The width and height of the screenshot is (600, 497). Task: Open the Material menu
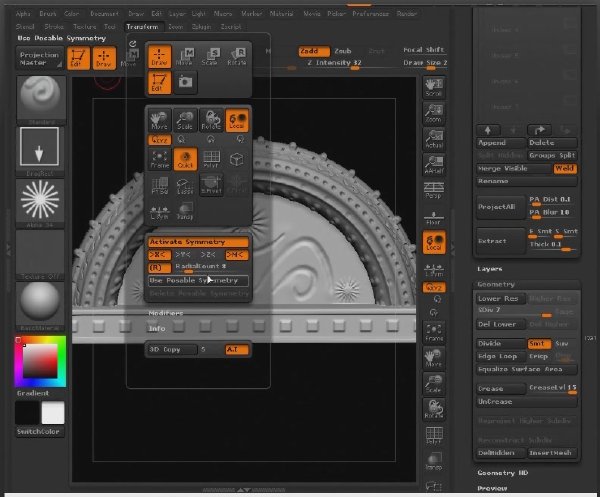(x=281, y=14)
